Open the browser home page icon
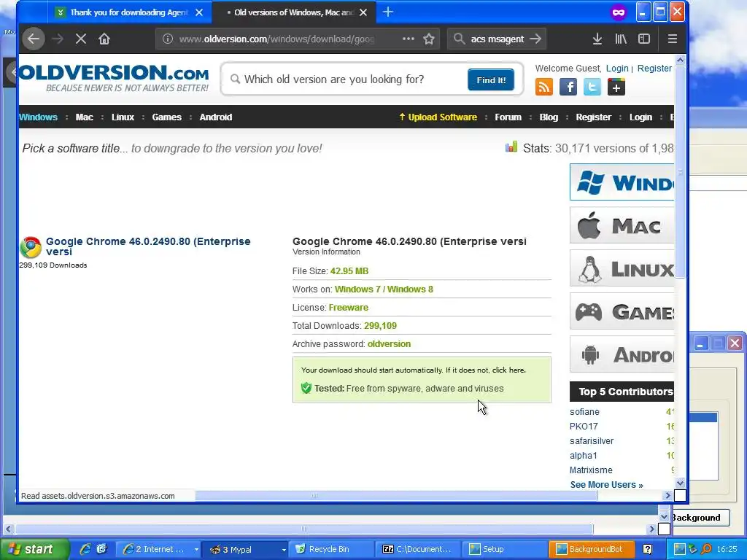Screen dimensions: 747x560 point(104,39)
